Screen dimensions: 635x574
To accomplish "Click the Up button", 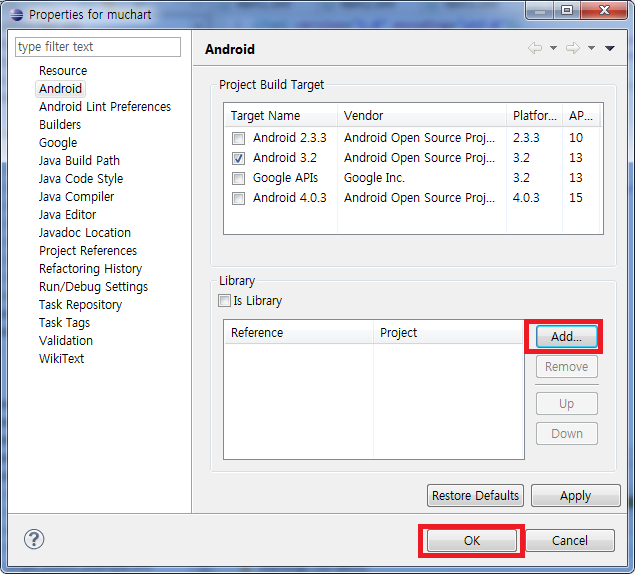I will tap(567, 403).
